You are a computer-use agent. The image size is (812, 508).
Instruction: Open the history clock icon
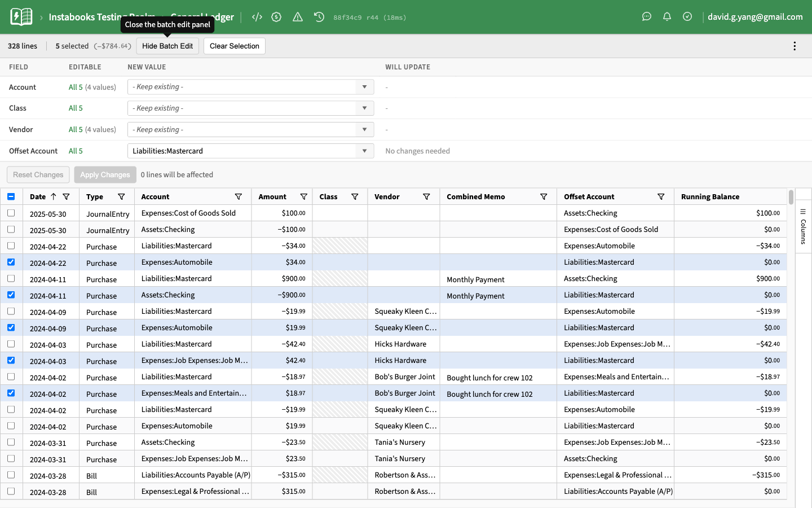(319, 17)
